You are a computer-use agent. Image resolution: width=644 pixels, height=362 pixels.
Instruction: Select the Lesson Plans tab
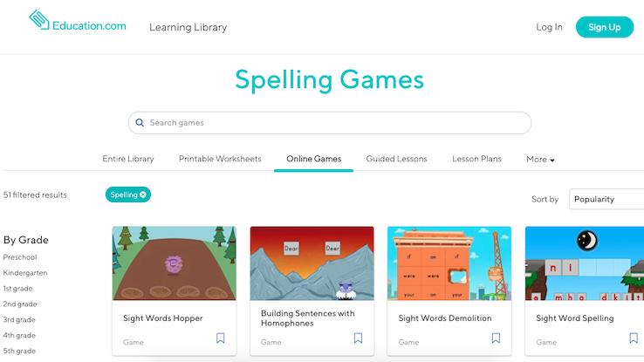476,159
